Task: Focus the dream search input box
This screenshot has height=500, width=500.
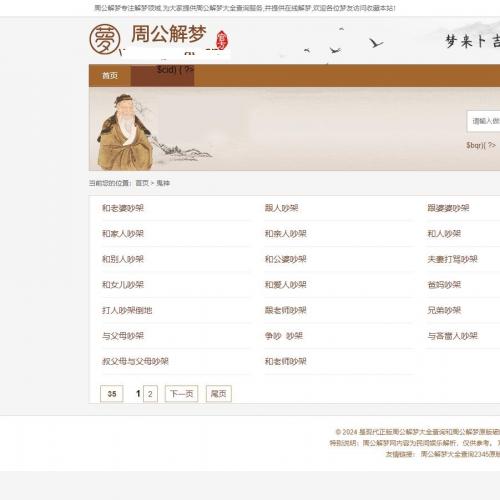Action: tap(484, 121)
